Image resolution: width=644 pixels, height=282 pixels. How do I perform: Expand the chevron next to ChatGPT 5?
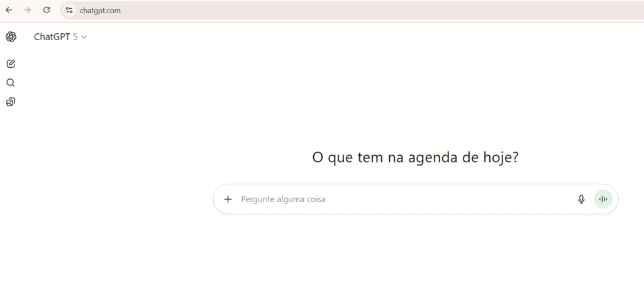click(x=84, y=37)
